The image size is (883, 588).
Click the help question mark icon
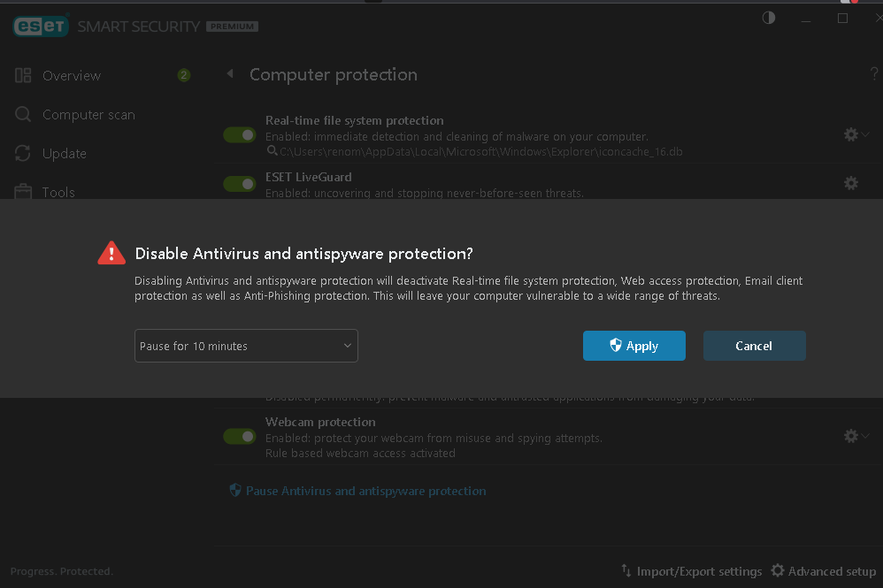tap(874, 73)
